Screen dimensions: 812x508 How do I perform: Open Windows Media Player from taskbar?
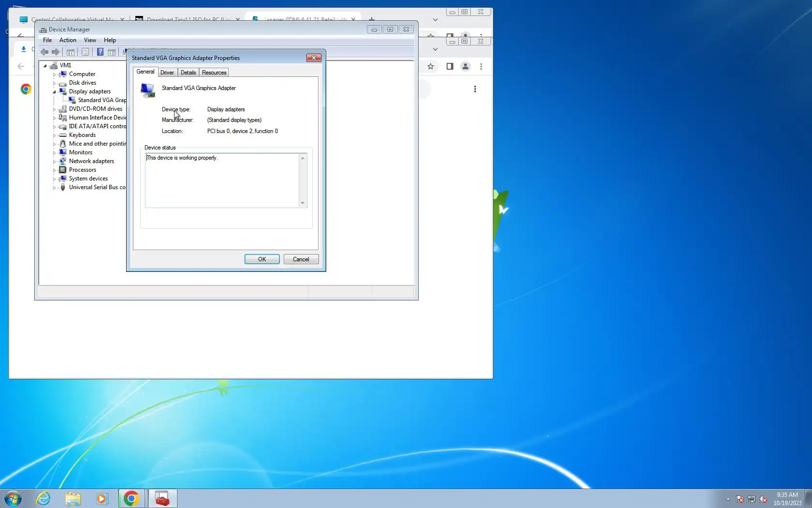click(x=102, y=498)
